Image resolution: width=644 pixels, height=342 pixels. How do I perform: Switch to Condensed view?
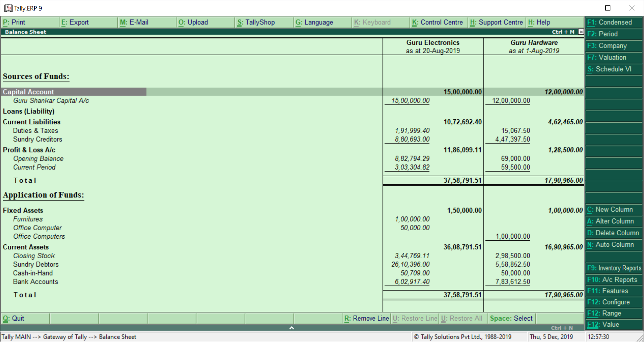click(x=613, y=22)
